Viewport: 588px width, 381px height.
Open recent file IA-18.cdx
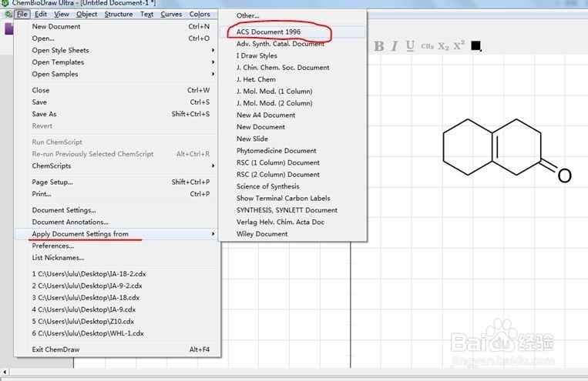pyautogui.click(x=116, y=298)
